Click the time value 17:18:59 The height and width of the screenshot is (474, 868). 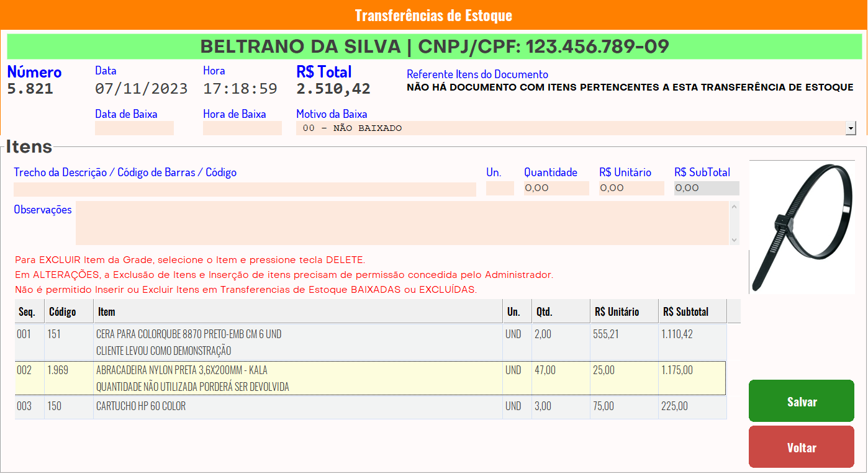pyautogui.click(x=240, y=89)
